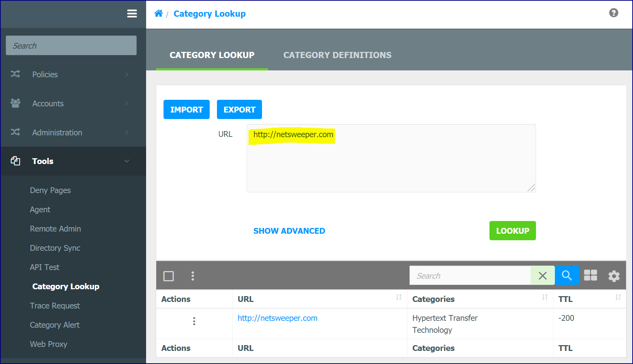Click the Category Lookup breadcrumb link
Screen dimensions: 633x364
point(210,13)
